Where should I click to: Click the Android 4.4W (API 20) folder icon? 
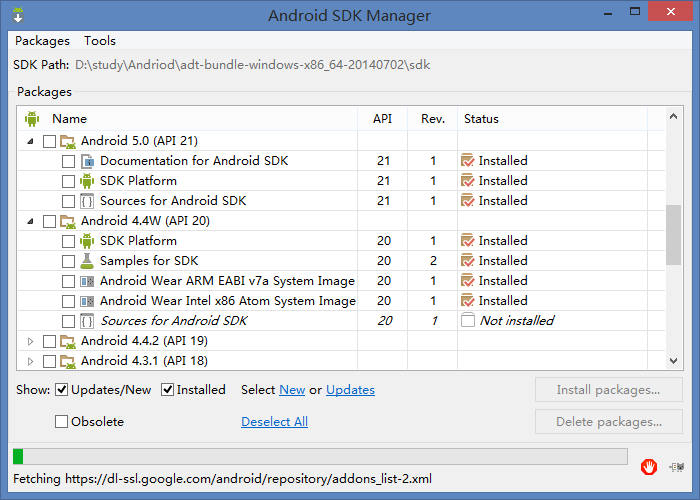pos(68,221)
